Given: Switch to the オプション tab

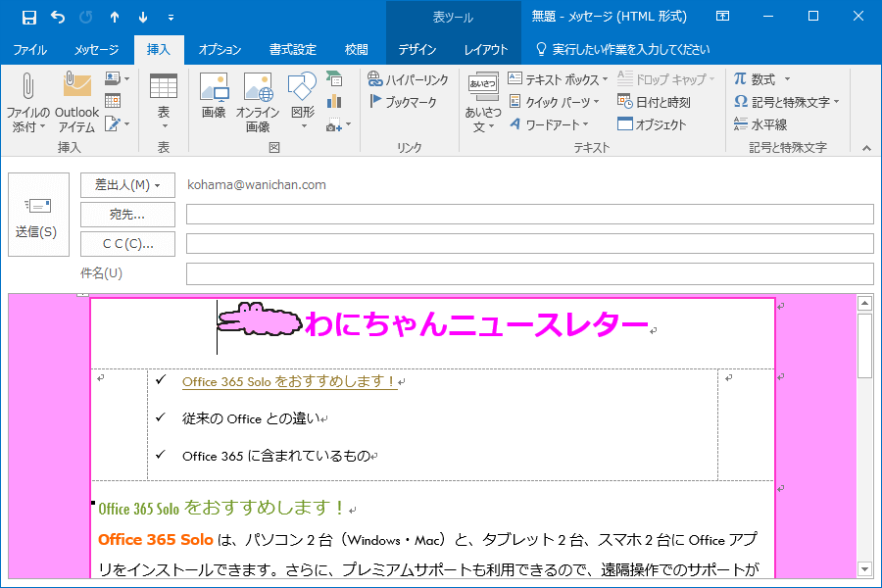Looking at the screenshot, I should click(x=220, y=50).
